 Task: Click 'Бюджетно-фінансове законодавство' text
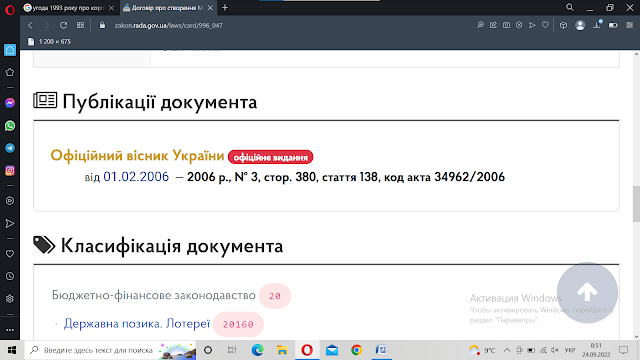pyautogui.click(x=153, y=295)
